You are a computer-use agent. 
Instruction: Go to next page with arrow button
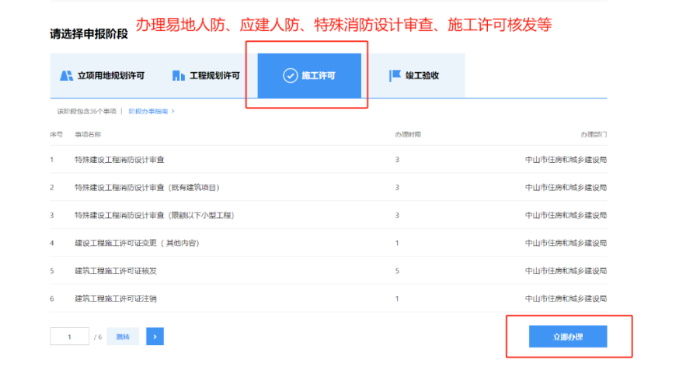tap(155, 336)
